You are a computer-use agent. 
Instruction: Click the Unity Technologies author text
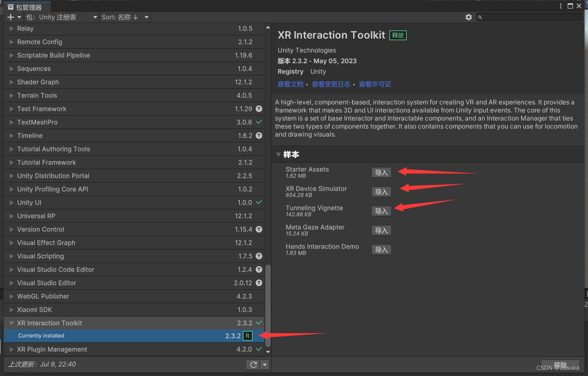(307, 50)
